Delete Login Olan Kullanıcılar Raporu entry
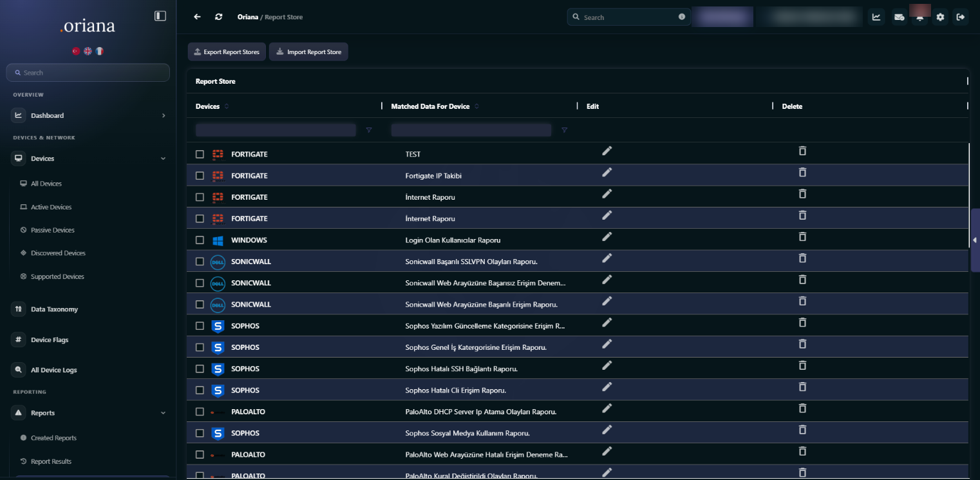Screen dimensions: 980x480 point(802,236)
